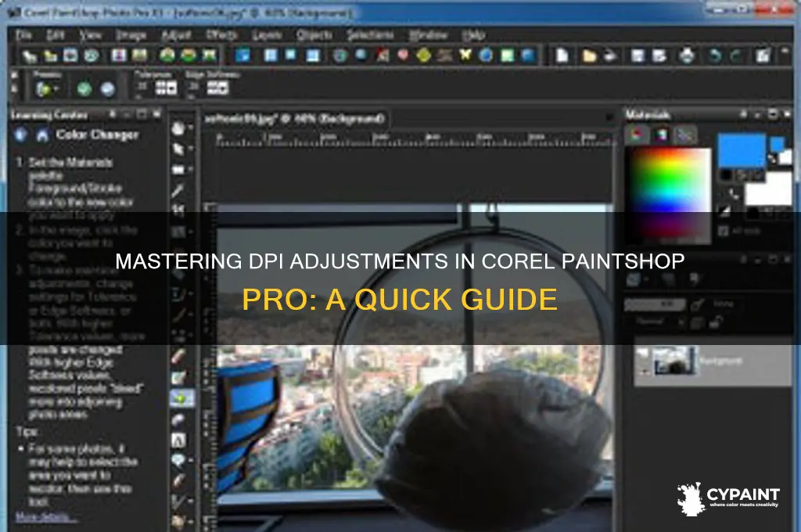Select the rectangle Selection tool
The height and width of the screenshot is (532, 801).
click(x=178, y=169)
